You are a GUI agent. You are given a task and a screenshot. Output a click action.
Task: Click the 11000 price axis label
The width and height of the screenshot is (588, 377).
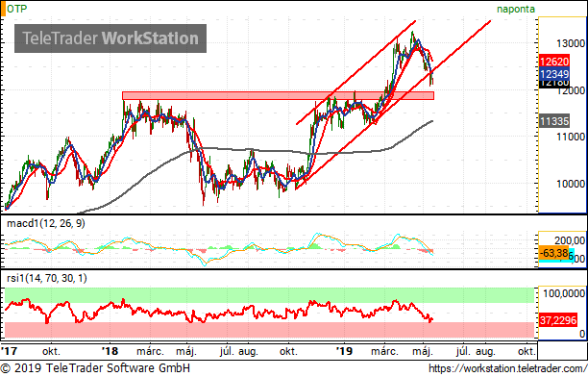click(571, 138)
